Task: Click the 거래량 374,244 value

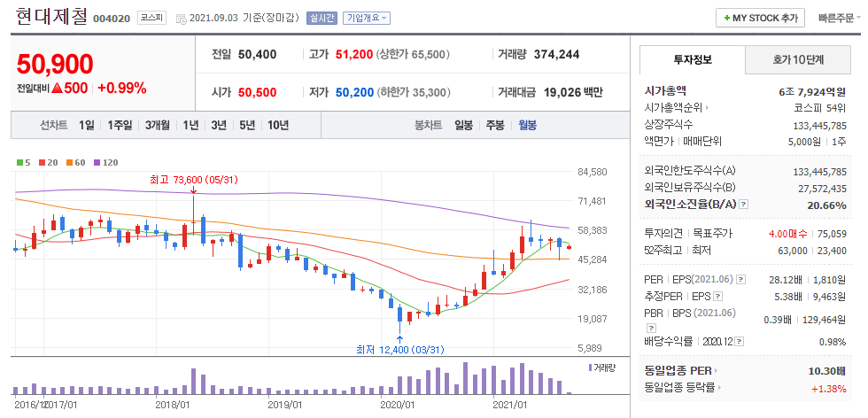Action: pos(556,55)
